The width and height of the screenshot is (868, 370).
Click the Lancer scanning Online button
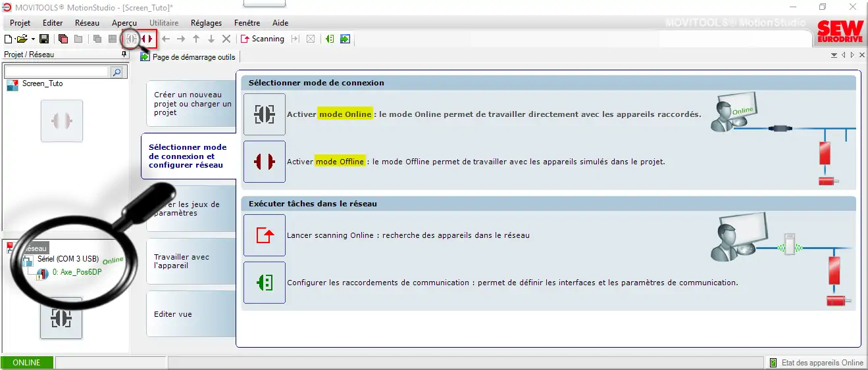point(265,235)
